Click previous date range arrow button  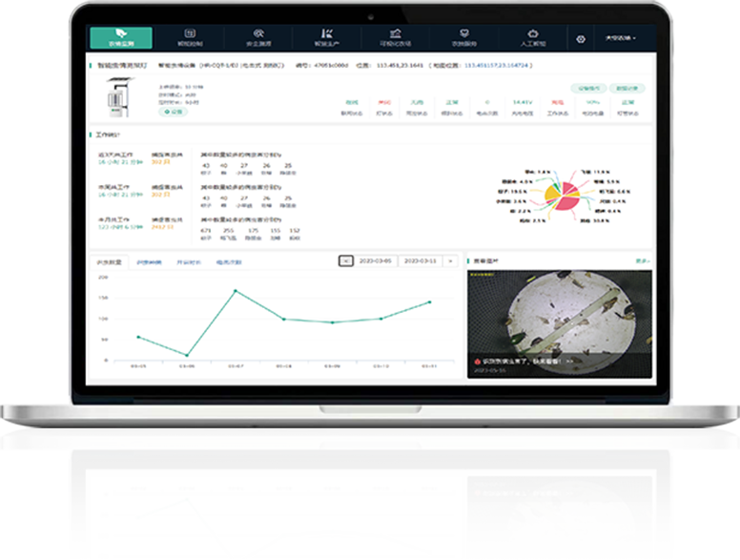[346, 260]
